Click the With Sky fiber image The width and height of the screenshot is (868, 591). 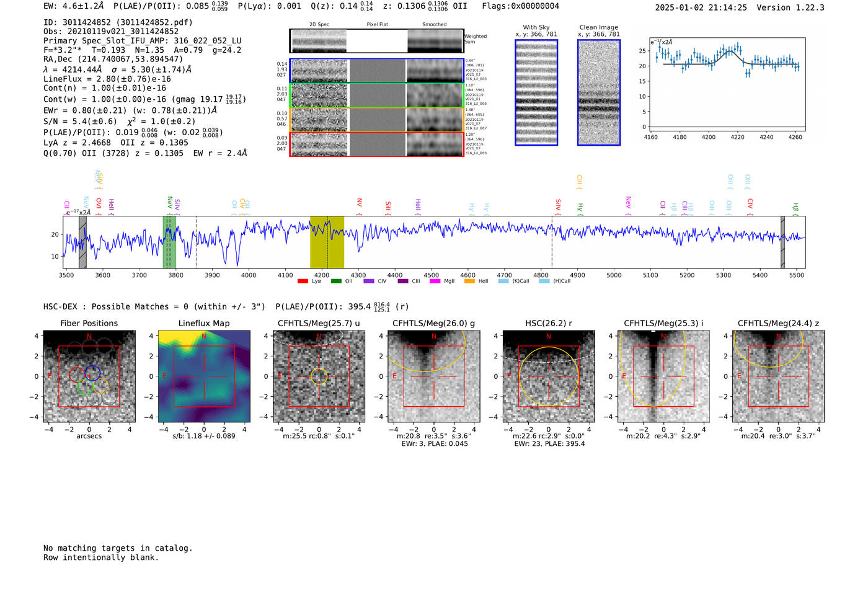coord(536,93)
